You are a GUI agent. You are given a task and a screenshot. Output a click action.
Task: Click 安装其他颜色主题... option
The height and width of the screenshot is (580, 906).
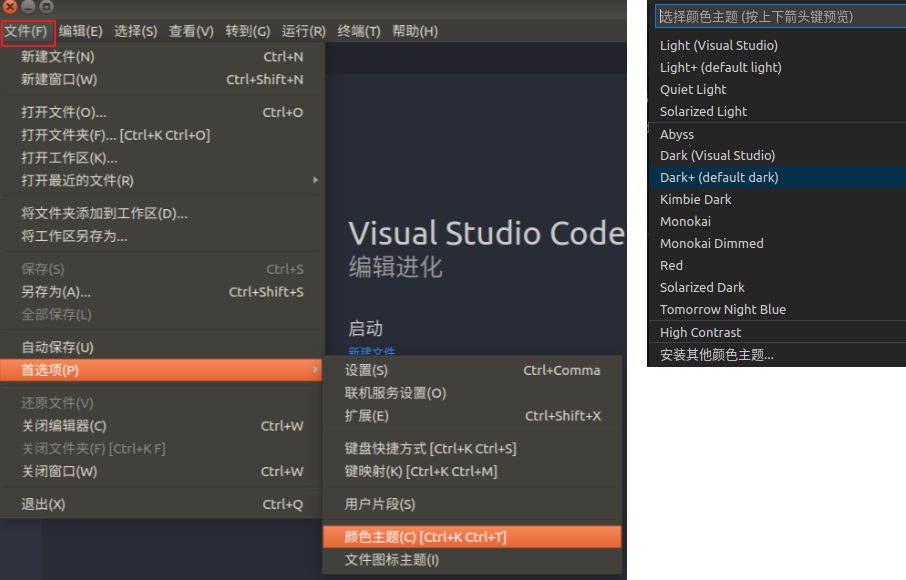point(777,355)
